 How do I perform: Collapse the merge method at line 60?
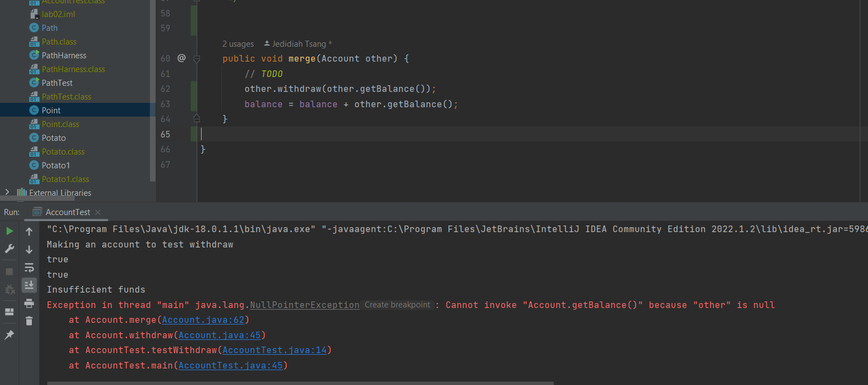[197, 59]
